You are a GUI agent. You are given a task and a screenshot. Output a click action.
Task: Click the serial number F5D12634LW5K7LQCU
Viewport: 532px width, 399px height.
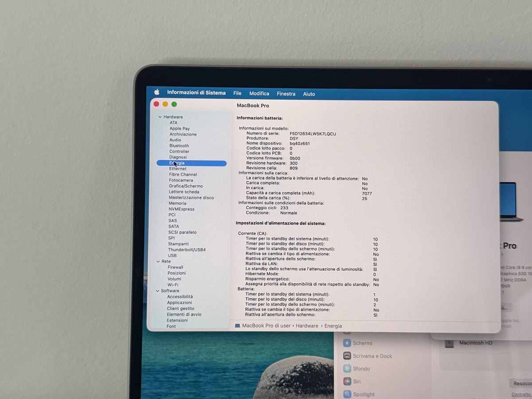(x=313, y=133)
